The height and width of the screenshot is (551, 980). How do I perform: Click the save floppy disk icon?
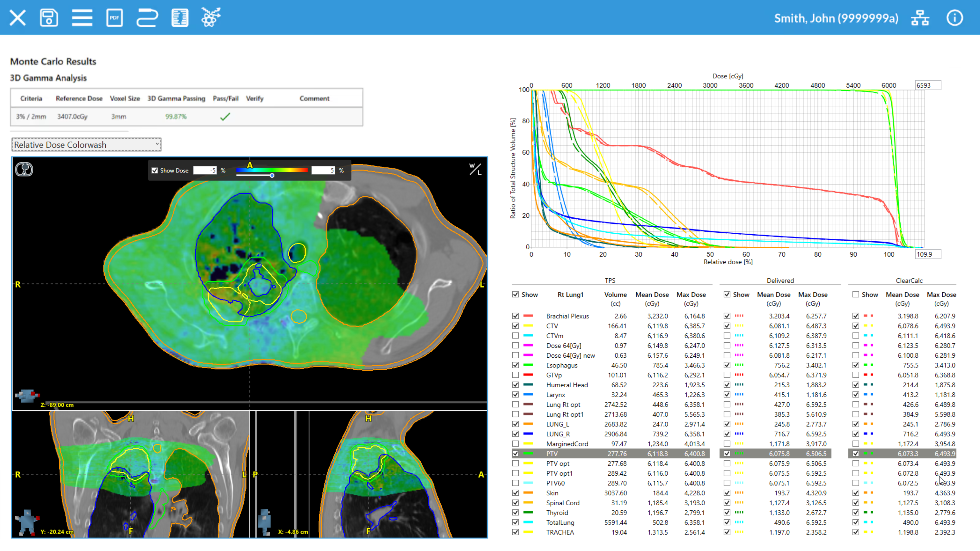49,18
